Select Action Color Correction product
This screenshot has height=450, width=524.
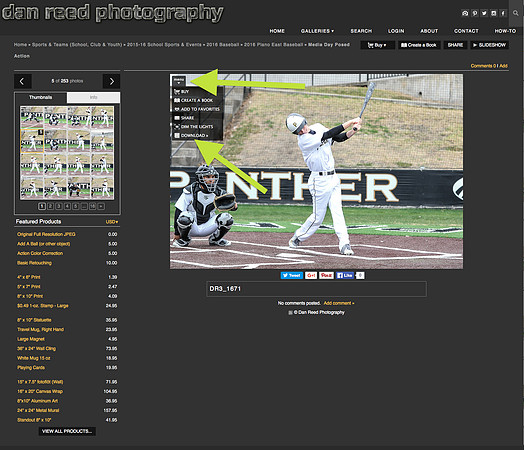(40, 253)
